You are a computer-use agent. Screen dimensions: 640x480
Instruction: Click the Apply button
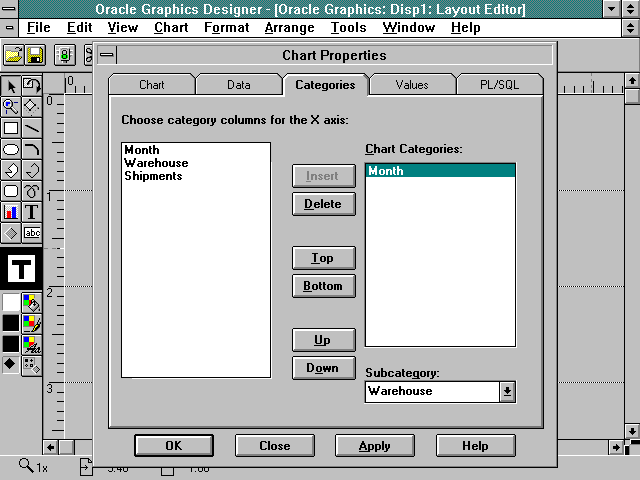(374, 445)
